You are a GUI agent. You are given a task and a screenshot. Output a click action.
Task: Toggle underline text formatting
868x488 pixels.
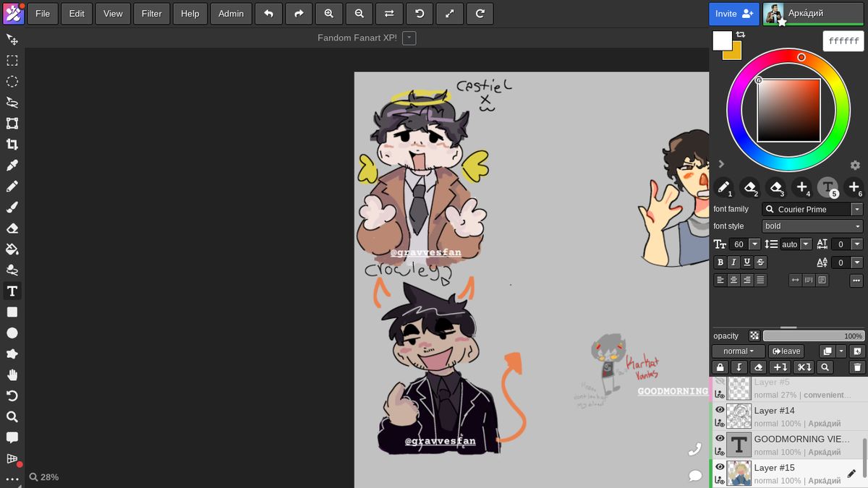coord(747,262)
